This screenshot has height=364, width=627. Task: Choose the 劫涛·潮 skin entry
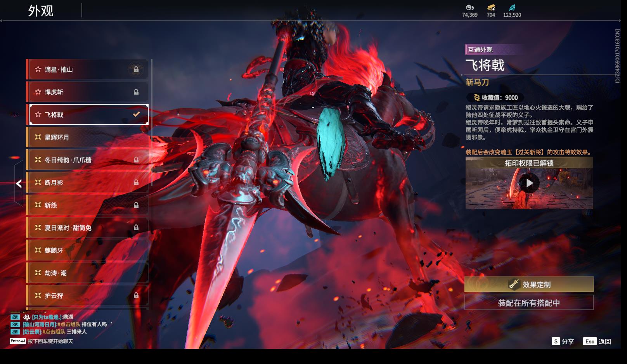coord(87,273)
